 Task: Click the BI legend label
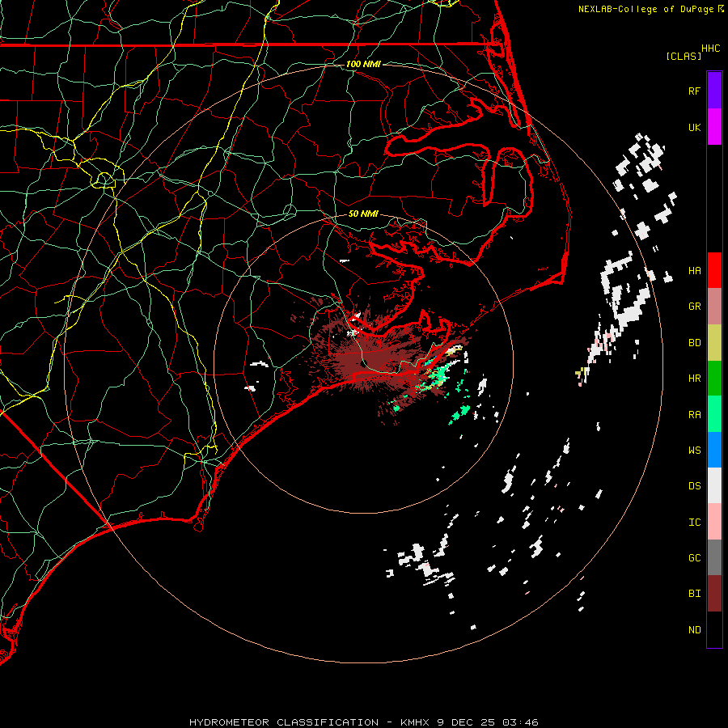[x=694, y=594]
